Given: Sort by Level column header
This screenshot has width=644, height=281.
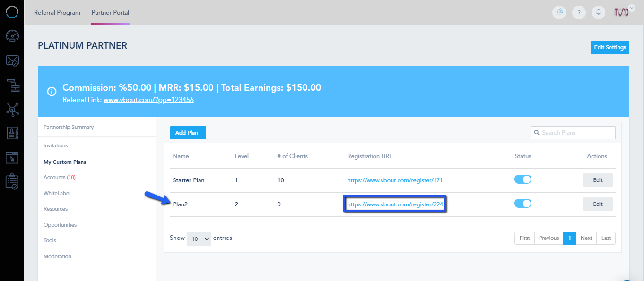Looking at the screenshot, I should [x=242, y=156].
